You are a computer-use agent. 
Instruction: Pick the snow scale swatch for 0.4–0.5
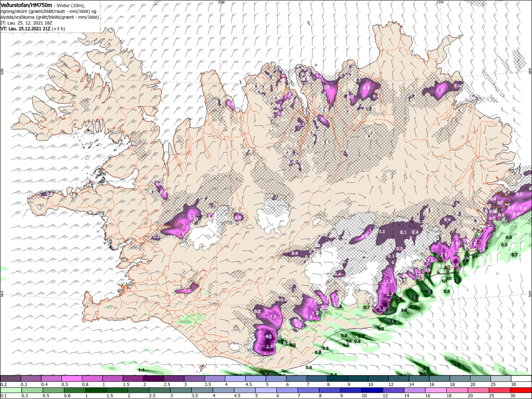51,379
